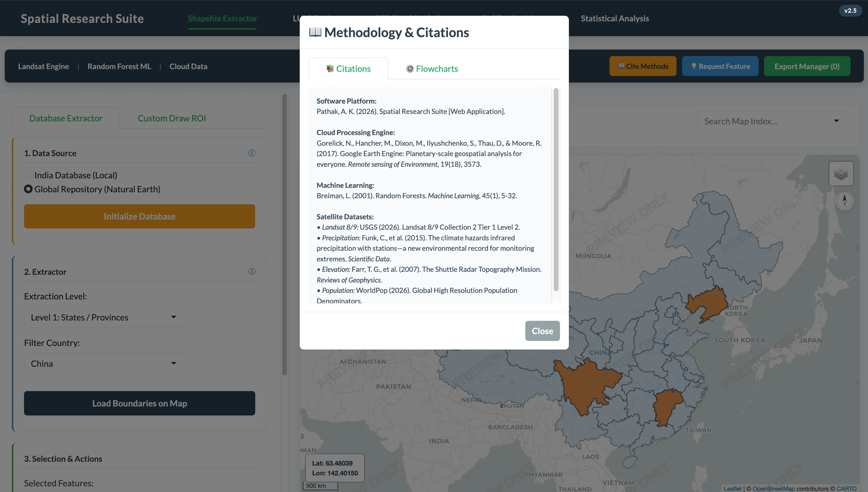Image resolution: width=868 pixels, height=492 pixels.
Task: Click Load Boundaries on Map button
Action: (x=139, y=403)
